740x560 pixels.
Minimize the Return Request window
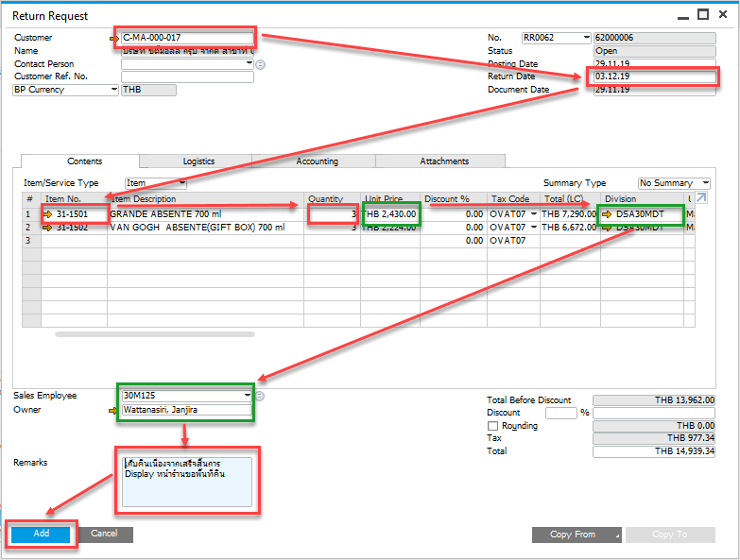tap(683, 16)
